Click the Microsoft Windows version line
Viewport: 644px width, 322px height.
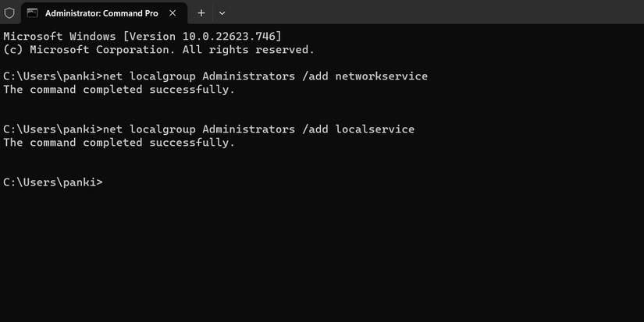pos(142,37)
